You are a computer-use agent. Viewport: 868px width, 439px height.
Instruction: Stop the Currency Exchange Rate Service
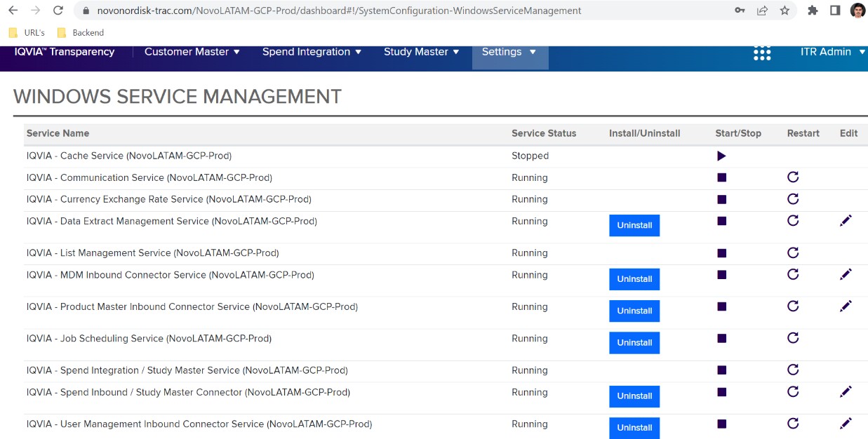point(721,199)
